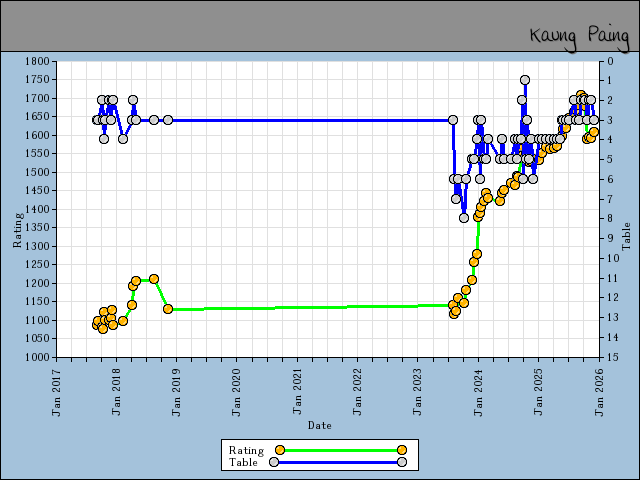Select the right orange Rating legend marker
This screenshot has width=640, height=480.
tap(401, 450)
